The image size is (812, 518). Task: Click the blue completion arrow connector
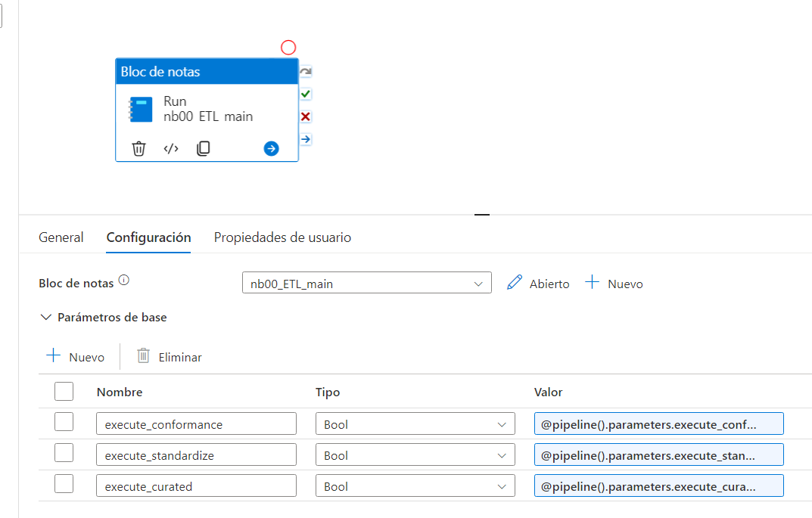click(x=306, y=139)
